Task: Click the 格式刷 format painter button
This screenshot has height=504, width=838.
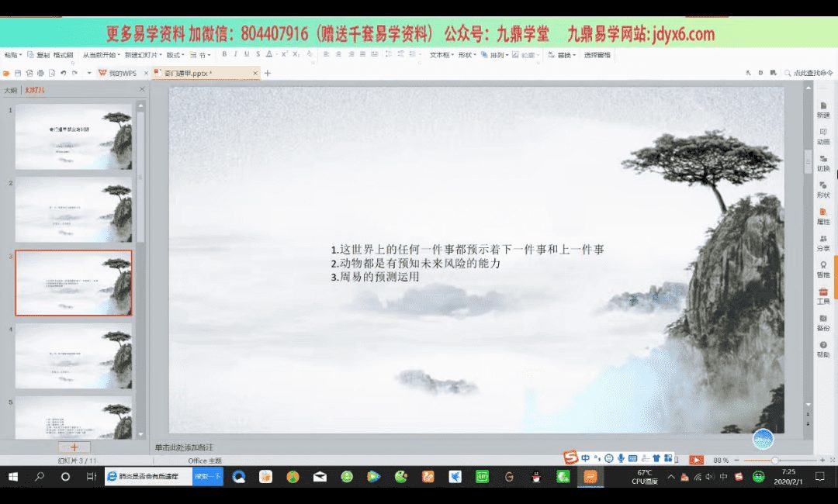Action: coord(62,55)
